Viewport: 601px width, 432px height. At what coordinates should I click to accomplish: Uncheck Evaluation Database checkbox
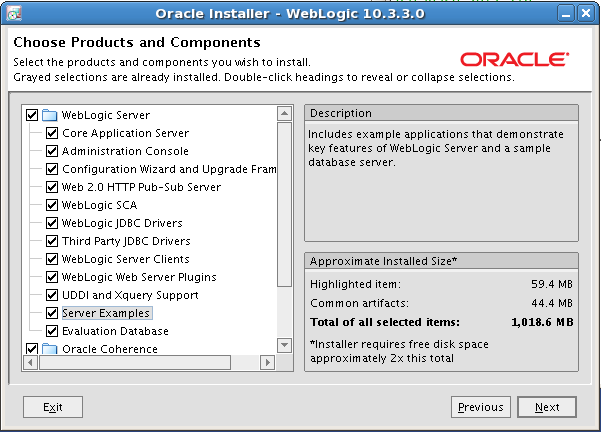click(52, 331)
